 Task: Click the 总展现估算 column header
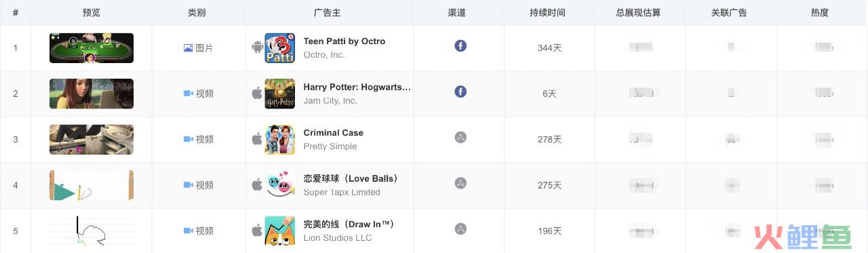(x=638, y=13)
